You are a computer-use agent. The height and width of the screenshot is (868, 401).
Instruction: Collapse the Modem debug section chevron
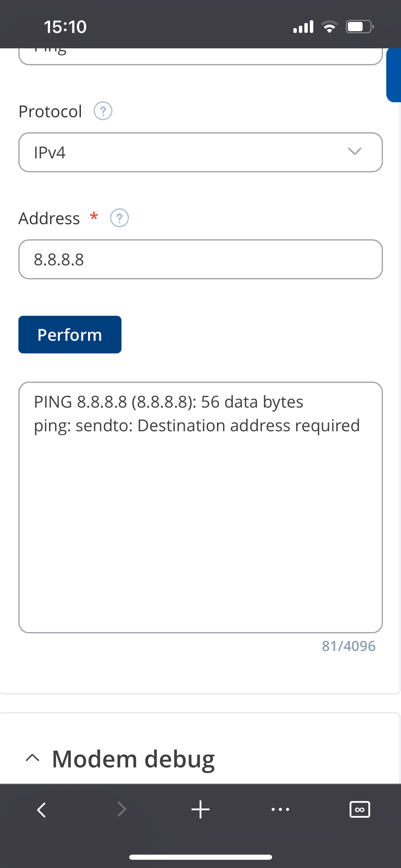click(33, 758)
